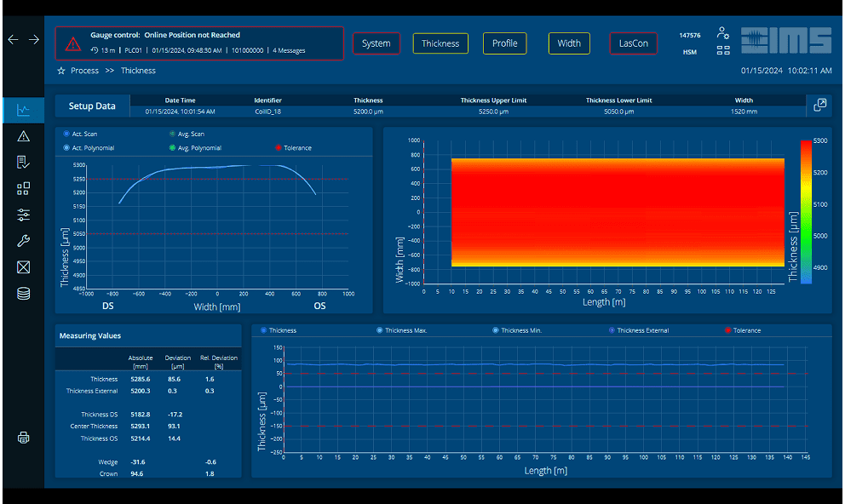Expand the gauge control alarm message banner
845x504 pixels.
(x=199, y=43)
